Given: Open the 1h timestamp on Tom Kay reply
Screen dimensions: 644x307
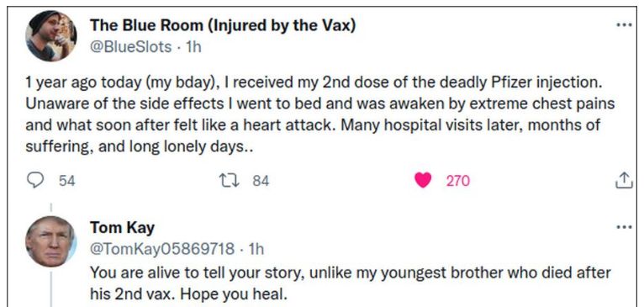Looking at the screenshot, I should 256,249.
